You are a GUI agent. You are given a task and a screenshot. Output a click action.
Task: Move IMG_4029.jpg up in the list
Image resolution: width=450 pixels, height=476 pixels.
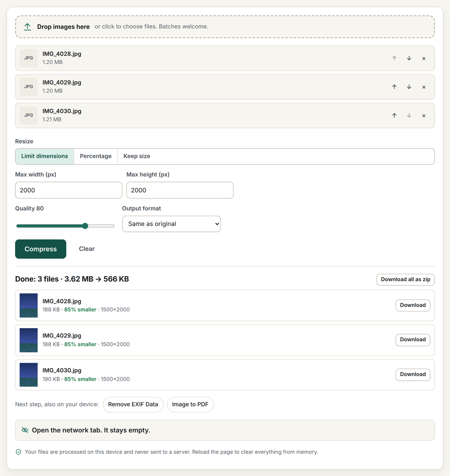pos(394,87)
